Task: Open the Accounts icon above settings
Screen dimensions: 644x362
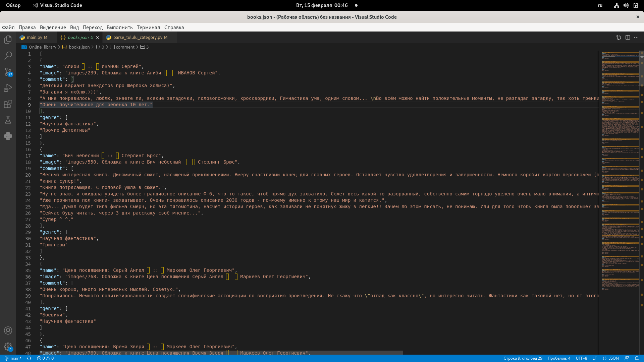Action: pyautogui.click(x=8, y=330)
